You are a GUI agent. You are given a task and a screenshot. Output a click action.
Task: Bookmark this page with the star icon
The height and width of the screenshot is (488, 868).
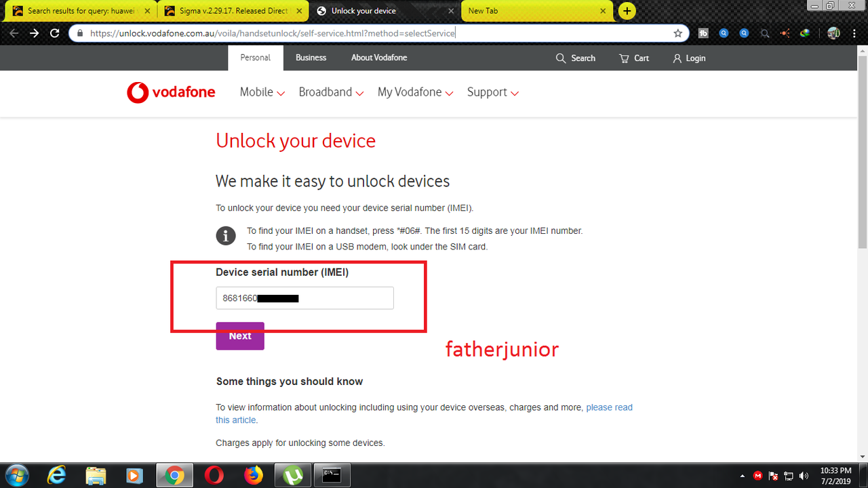click(x=677, y=33)
